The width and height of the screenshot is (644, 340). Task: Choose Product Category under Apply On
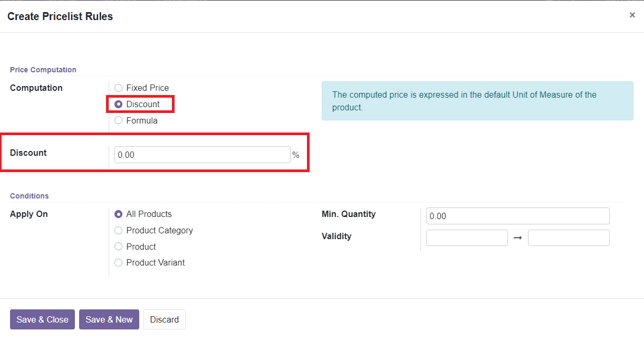[119, 231]
